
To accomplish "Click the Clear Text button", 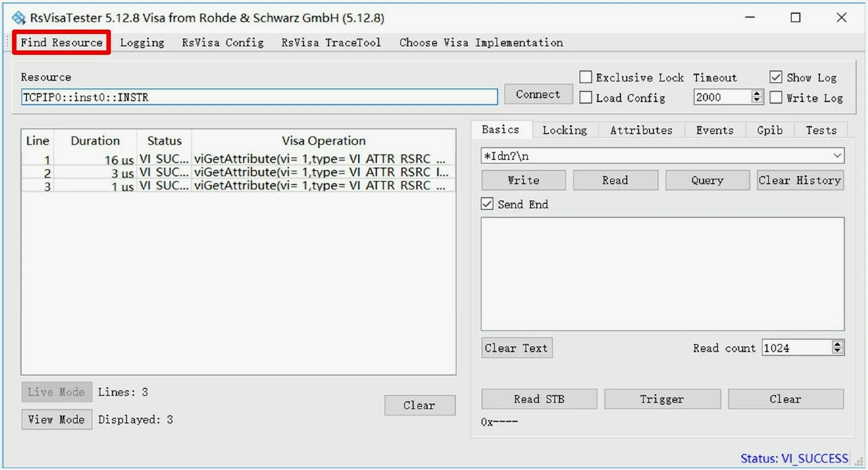I will [x=516, y=348].
